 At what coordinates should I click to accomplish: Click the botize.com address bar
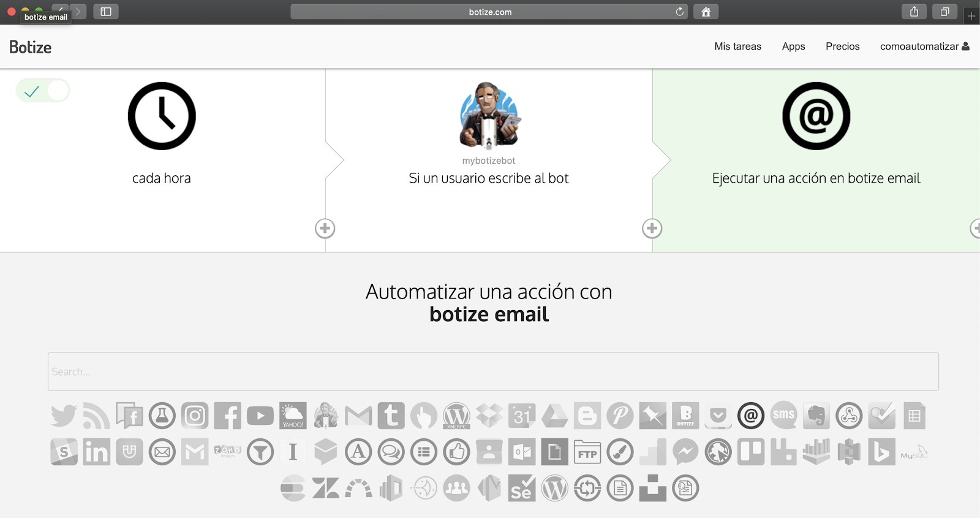(489, 12)
